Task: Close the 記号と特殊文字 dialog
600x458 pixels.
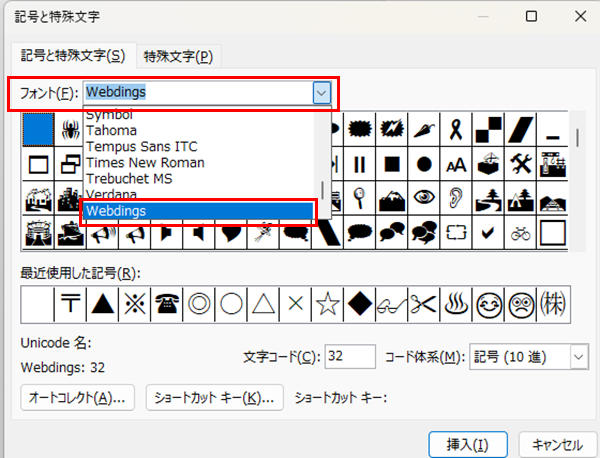Action: click(580, 16)
